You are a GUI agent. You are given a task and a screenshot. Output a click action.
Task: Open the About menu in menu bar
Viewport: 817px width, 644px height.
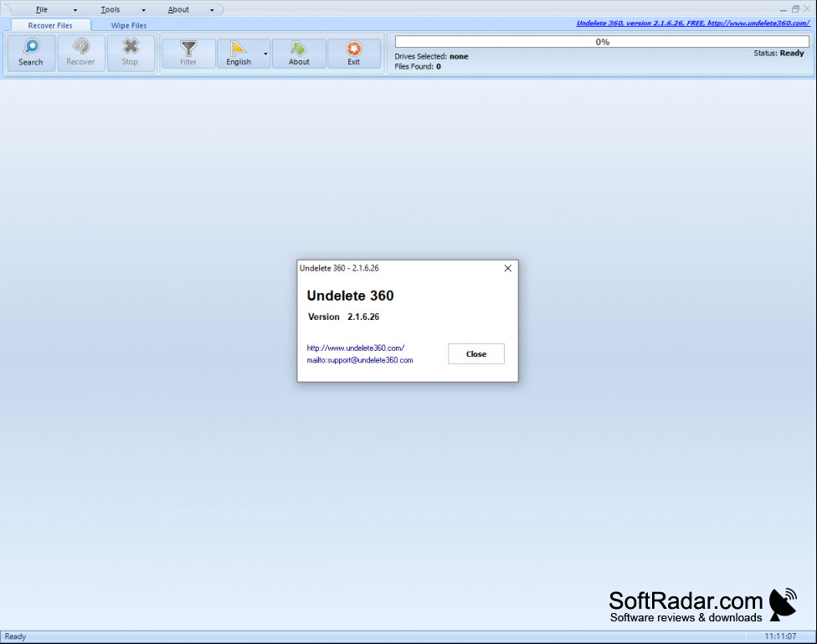pyautogui.click(x=178, y=9)
